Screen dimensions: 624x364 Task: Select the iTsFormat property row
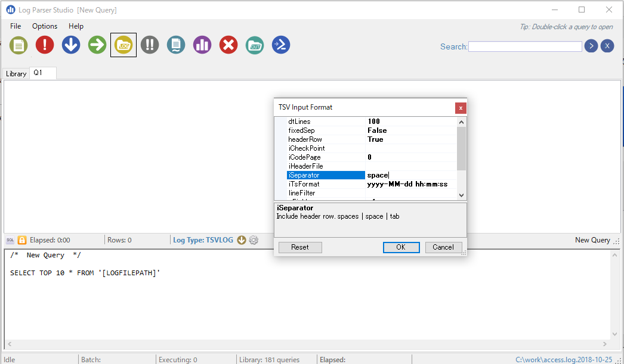(371, 184)
